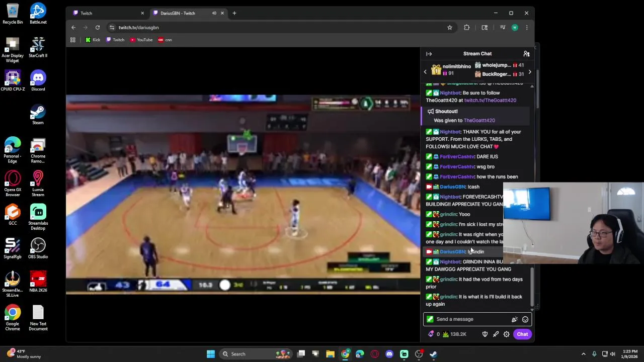Open Chrome three-dot menu
The width and height of the screenshot is (644, 362).
click(x=526, y=28)
